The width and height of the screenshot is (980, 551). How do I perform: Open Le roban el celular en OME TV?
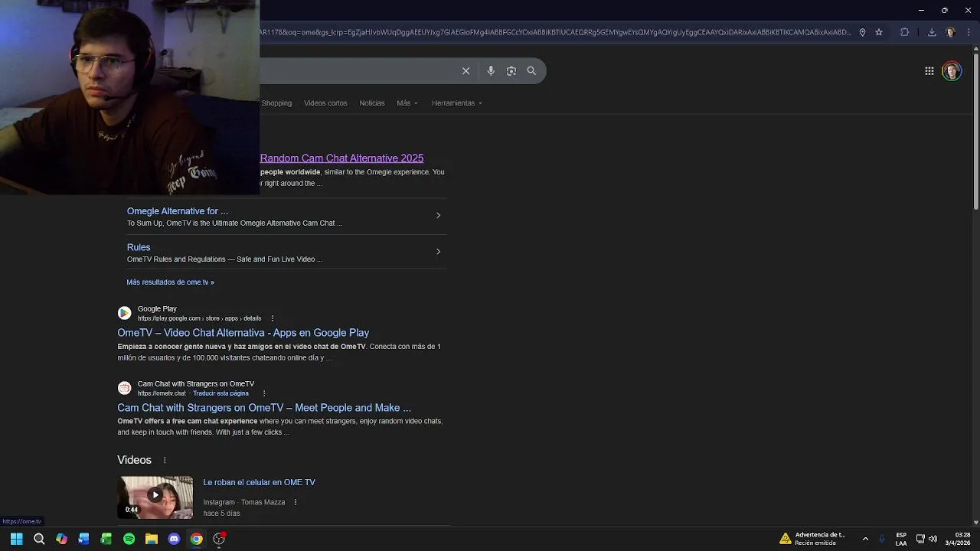(x=259, y=483)
